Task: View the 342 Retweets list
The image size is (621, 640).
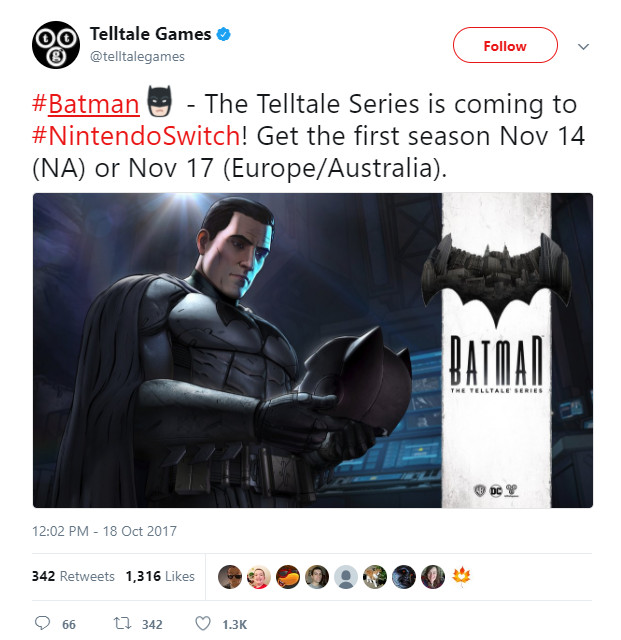Action: pos(73,576)
